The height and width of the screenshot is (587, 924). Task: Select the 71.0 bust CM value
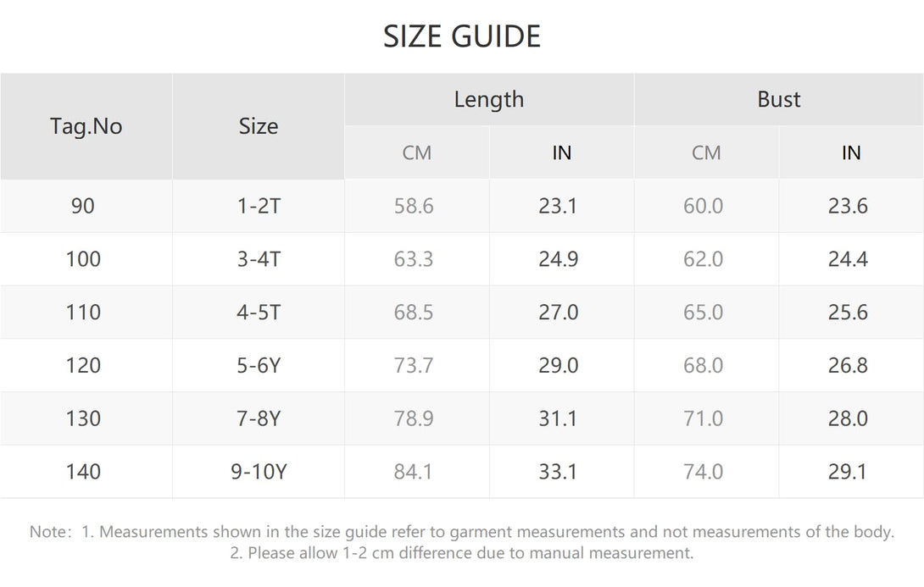pos(703,418)
